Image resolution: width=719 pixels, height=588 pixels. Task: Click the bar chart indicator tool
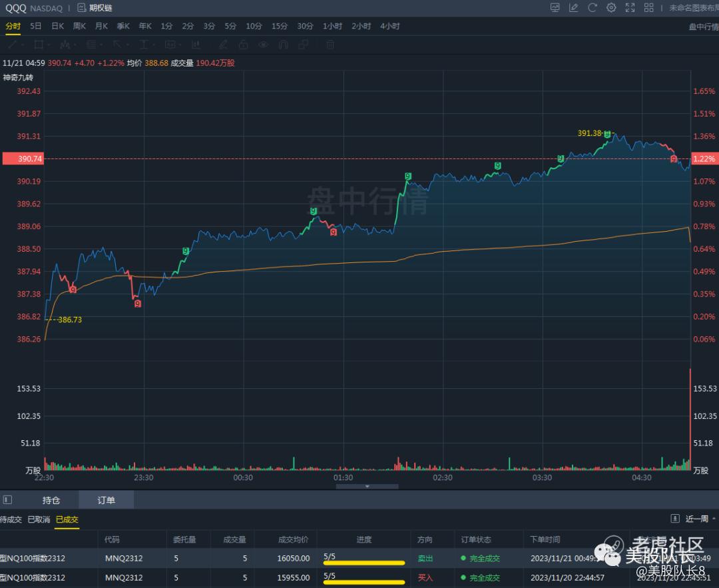196,45
